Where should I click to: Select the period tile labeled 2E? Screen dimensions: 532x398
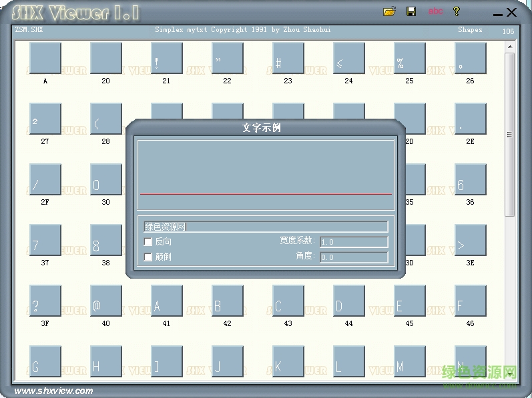[470, 119]
